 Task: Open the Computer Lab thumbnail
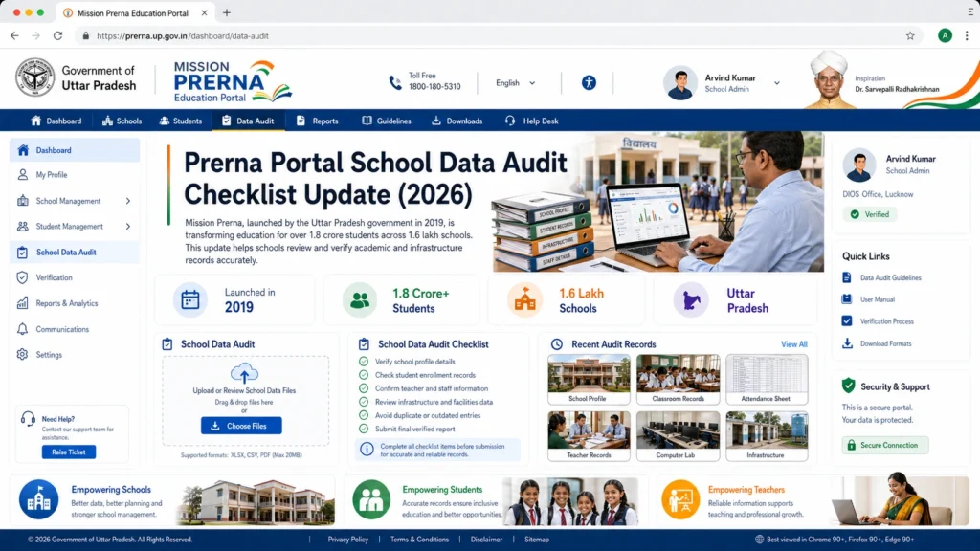[679, 436]
